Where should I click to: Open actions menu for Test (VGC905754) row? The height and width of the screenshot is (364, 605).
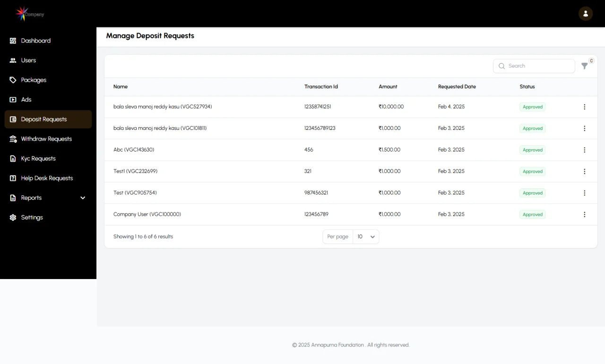pyautogui.click(x=584, y=193)
